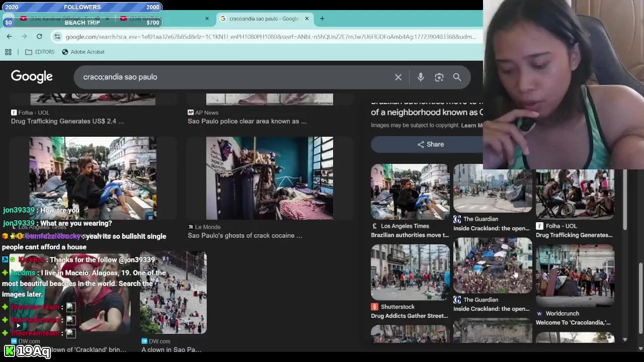
Task: Close the Kardinal Offishall tab
Action: [x=107, y=19]
